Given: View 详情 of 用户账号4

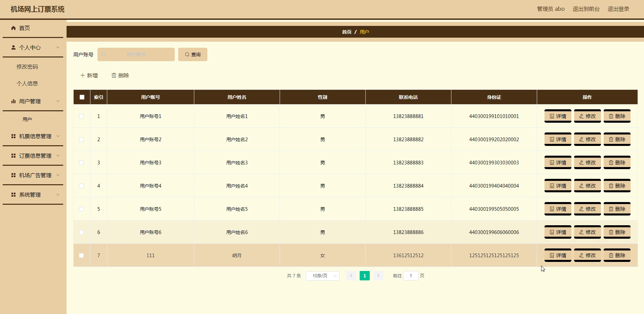Looking at the screenshot, I should tap(558, 186).
